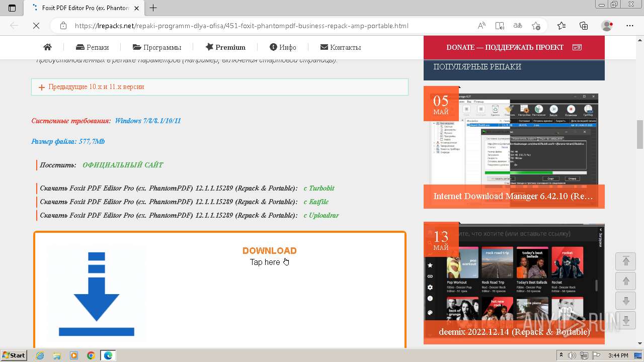This screenshot has height=362, width=644.
Task: Close the Foxit PDF Editor Pro tab
Action: (x=136, y=8)
